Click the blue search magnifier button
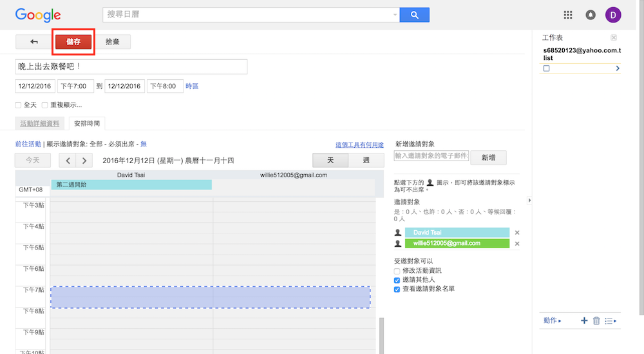The image size is (644, 354). [x=414, y=15]
